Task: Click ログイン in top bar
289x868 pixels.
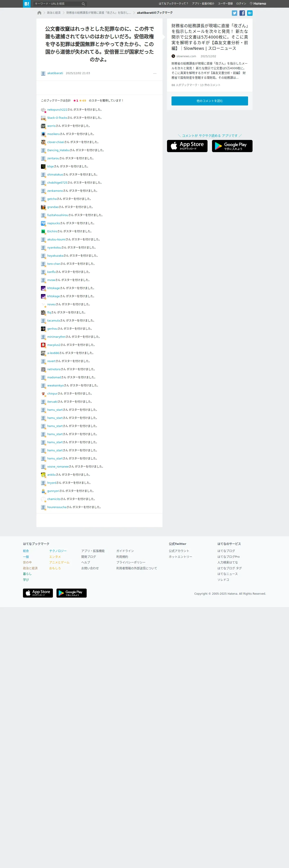Action: pyautogui.click(x=241, y=4)
